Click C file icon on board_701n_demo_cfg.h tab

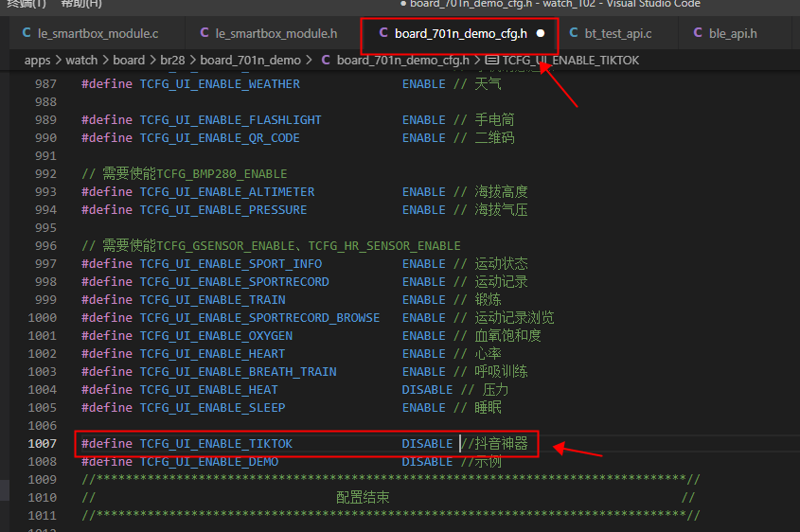tap(383, 33)
